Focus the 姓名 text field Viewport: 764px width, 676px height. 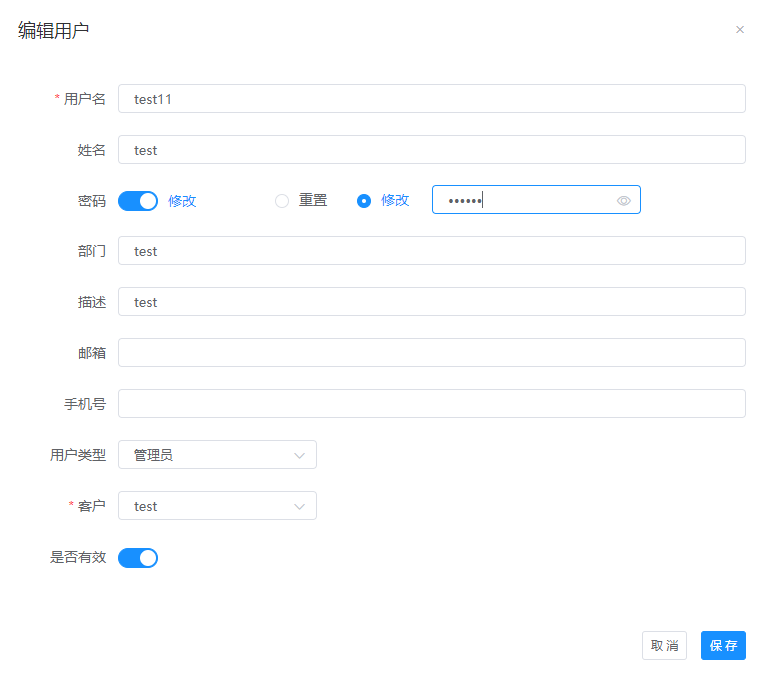tap(431, 149)
